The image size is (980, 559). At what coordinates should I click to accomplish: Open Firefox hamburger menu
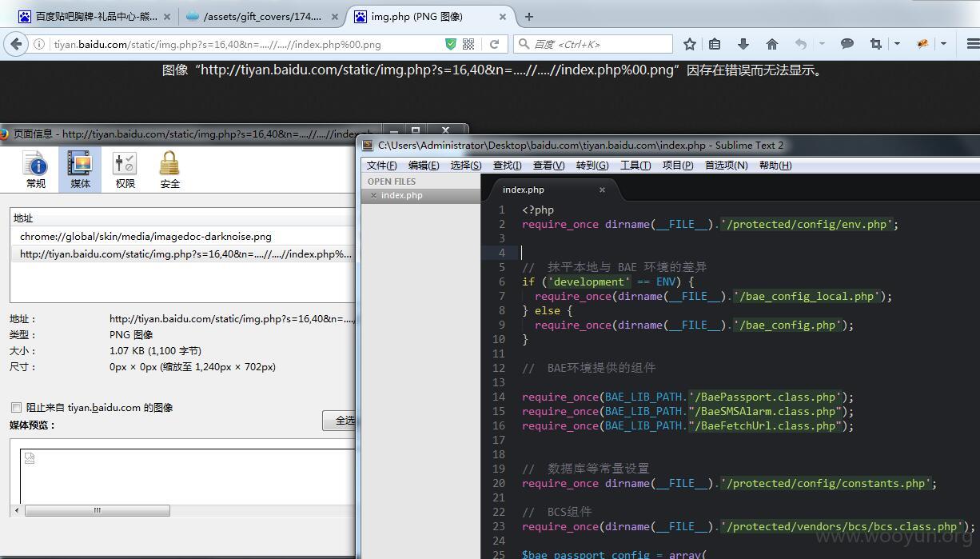(973, 45)
